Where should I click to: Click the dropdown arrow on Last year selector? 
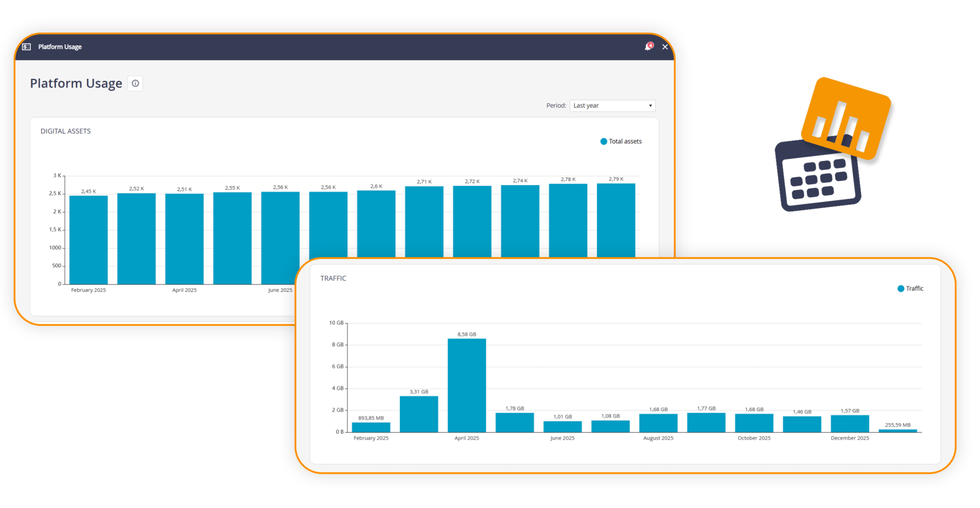click(x=650, y=106)
